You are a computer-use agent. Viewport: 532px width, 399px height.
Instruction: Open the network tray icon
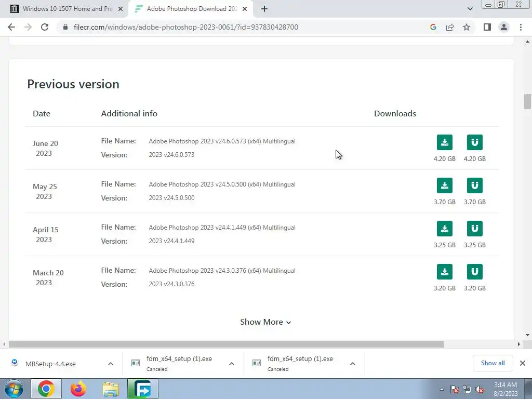pos(467,389)
